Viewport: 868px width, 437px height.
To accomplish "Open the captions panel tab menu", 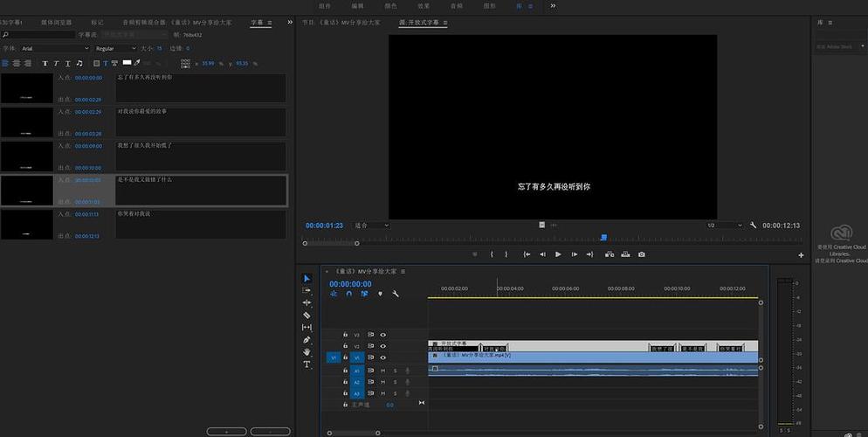I will coord(270,23).
